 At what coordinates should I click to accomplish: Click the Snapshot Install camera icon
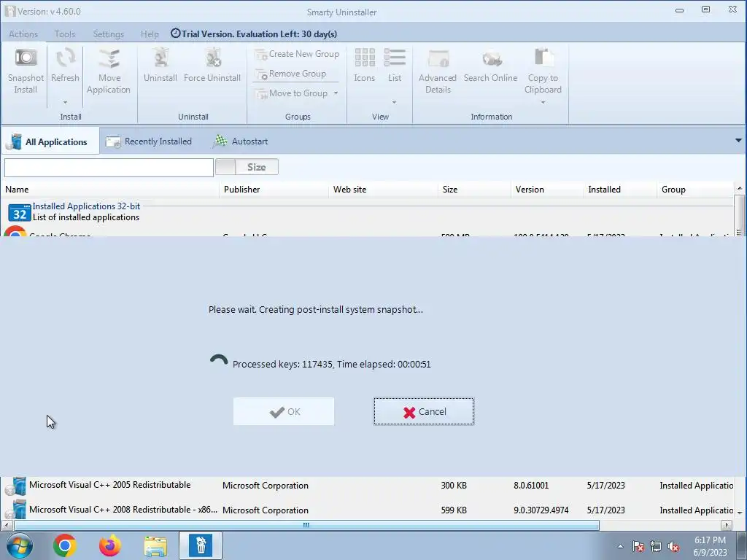pyautogui.click(x=26, y=58)
